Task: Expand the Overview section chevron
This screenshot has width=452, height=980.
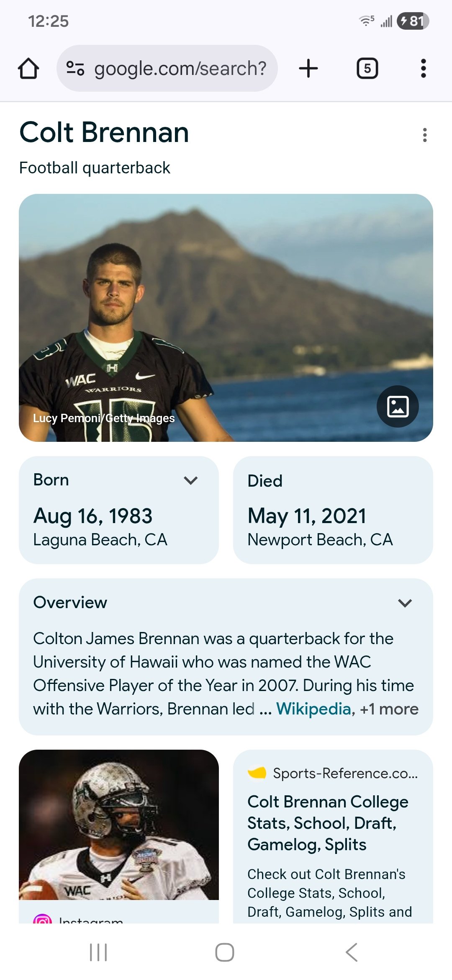Action: 405,603
